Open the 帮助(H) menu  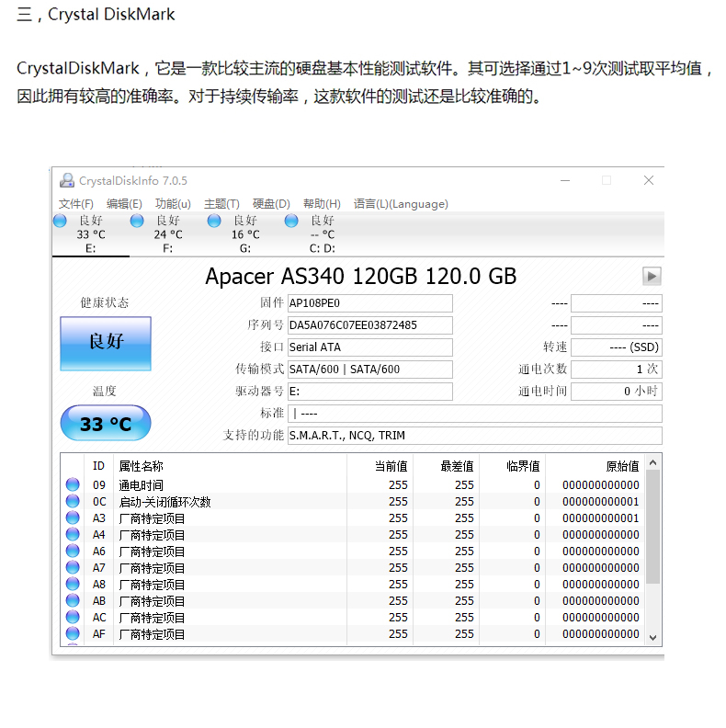click(322, 204)
